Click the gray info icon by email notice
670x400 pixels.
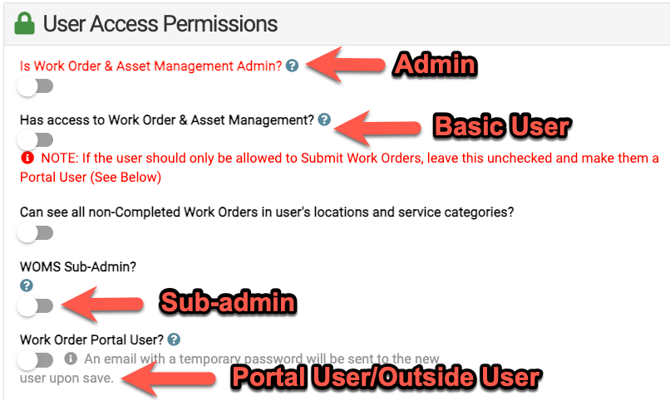(71, 359)
